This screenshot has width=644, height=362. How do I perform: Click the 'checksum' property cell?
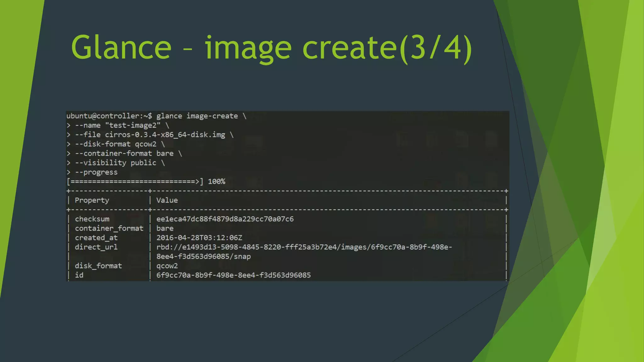92,219
